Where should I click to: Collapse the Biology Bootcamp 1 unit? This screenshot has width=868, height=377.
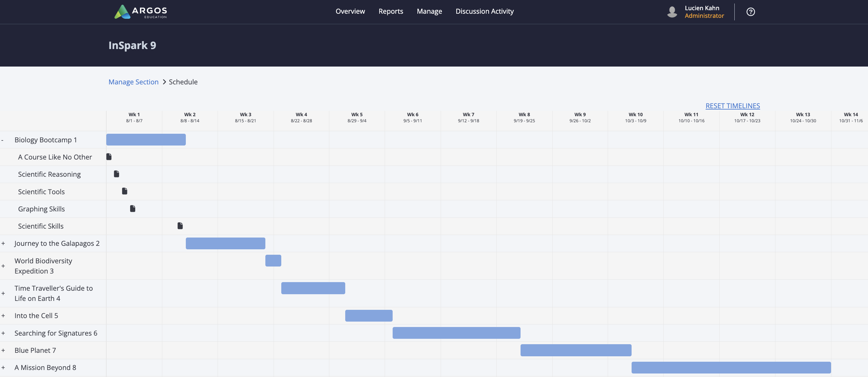pos(3,139)
